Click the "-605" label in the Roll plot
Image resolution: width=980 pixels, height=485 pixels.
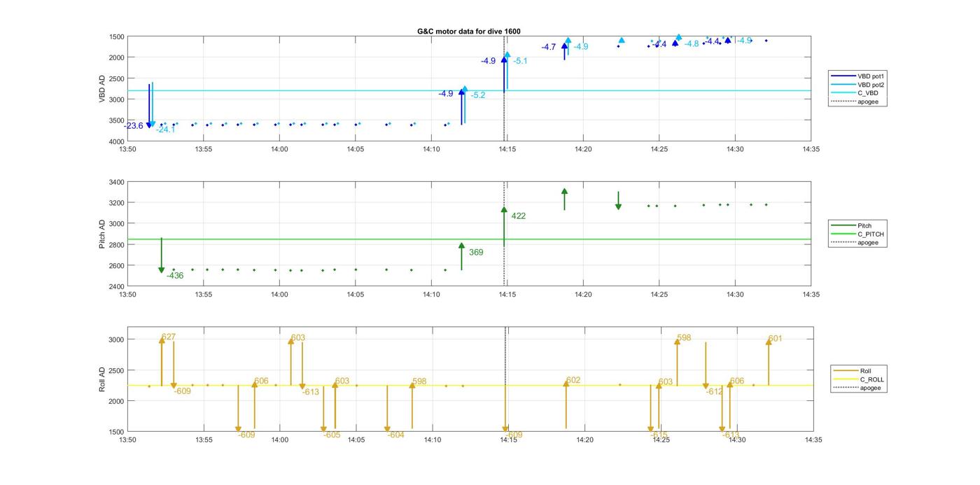tap(332, 435)
